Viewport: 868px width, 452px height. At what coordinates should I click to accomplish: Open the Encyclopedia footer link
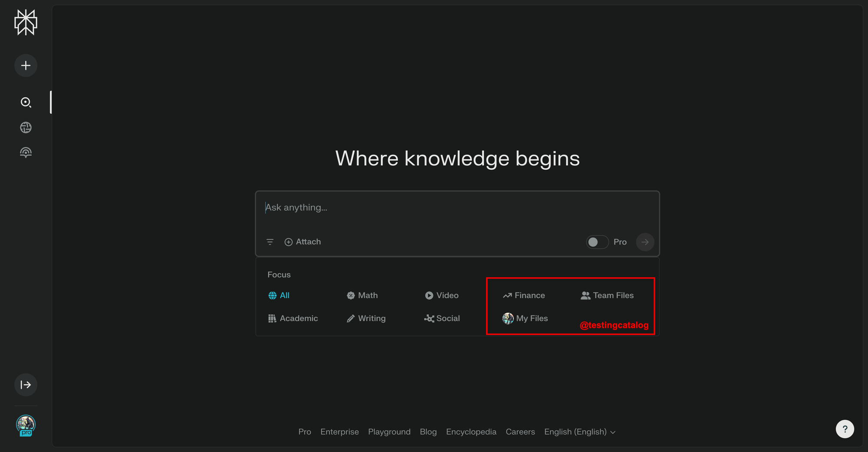click(x=471, y=432)
